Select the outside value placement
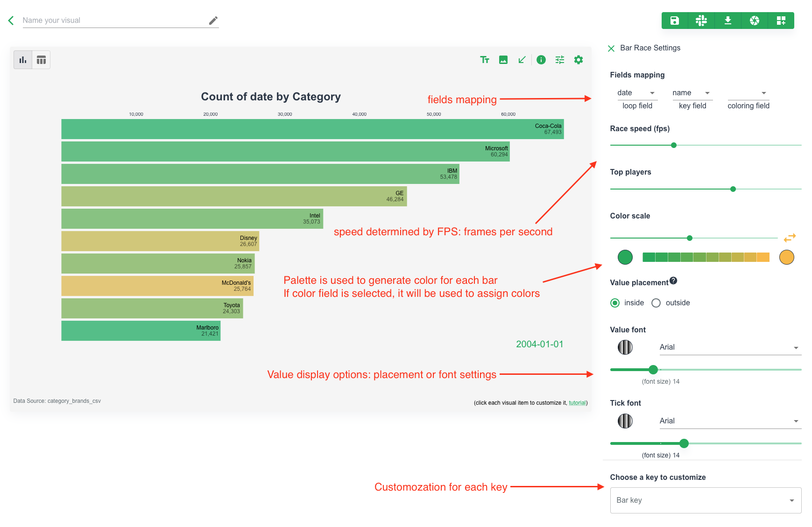812x527 pixels. point(656,303)
